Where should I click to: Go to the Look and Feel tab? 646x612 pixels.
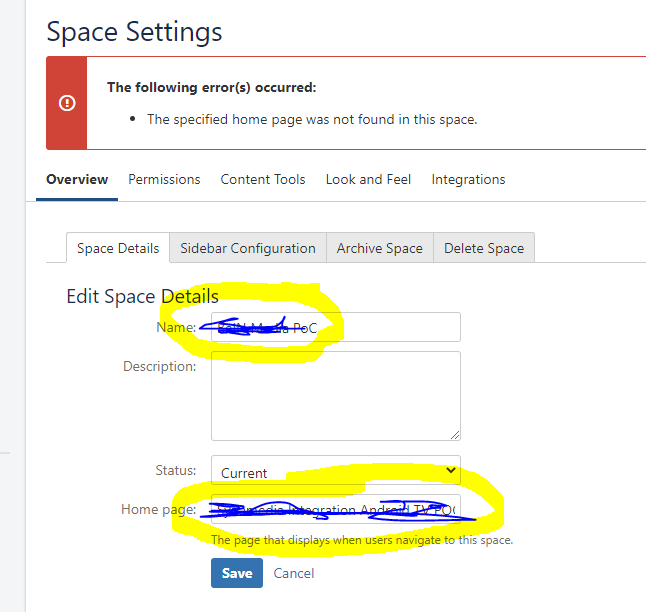point(368,179)
